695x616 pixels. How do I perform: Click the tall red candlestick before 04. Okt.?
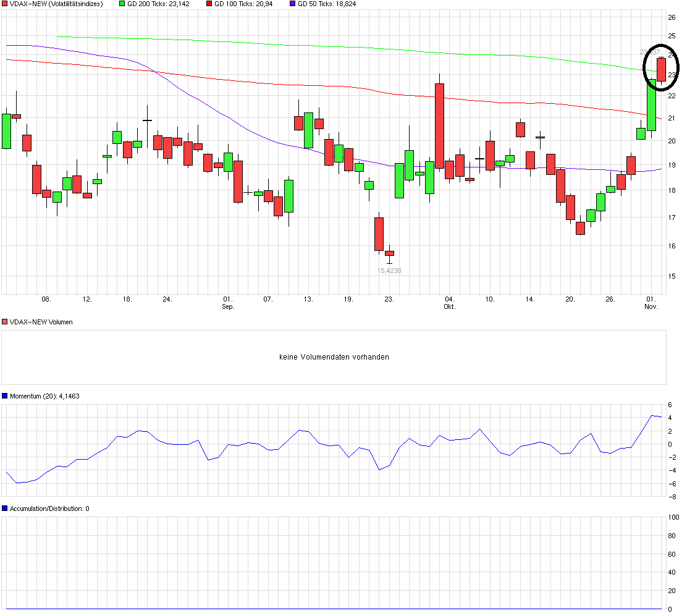point(440,126)
